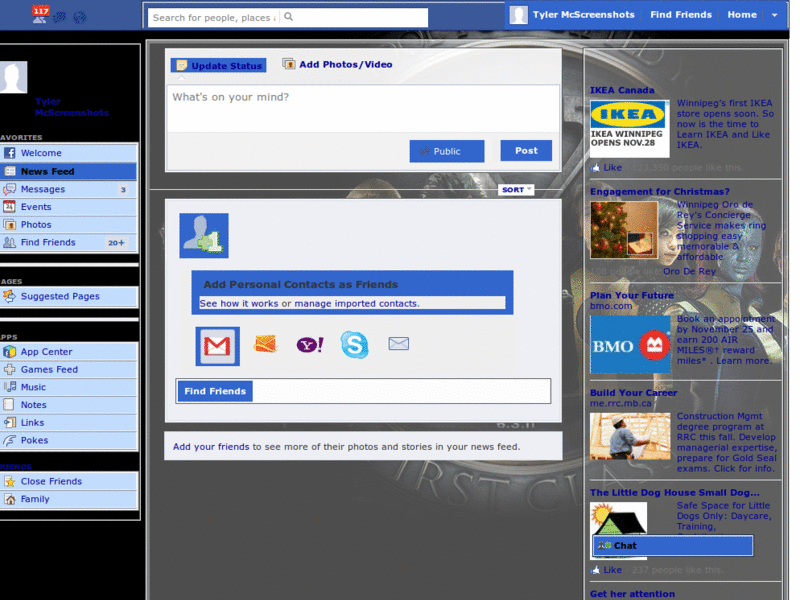
Task: Open Messages in the sidebar
Action: [x=69, y=189]
